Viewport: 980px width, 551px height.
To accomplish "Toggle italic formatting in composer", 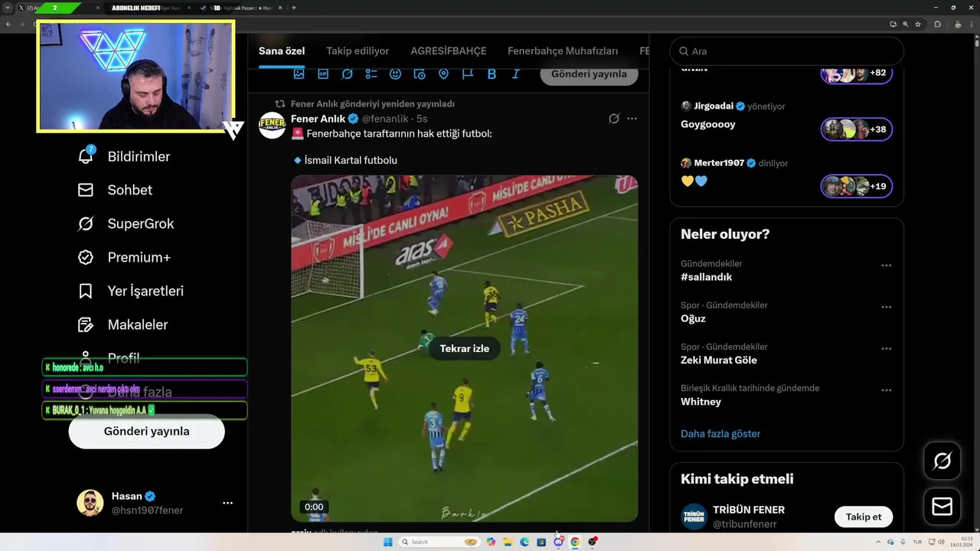I will [516, 74].
